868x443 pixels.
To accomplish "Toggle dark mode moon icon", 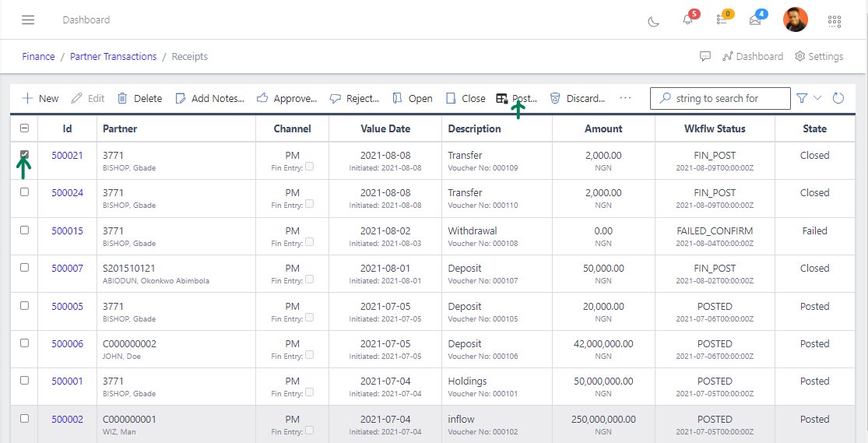I will pyautogui.click(x=654, y=20).
